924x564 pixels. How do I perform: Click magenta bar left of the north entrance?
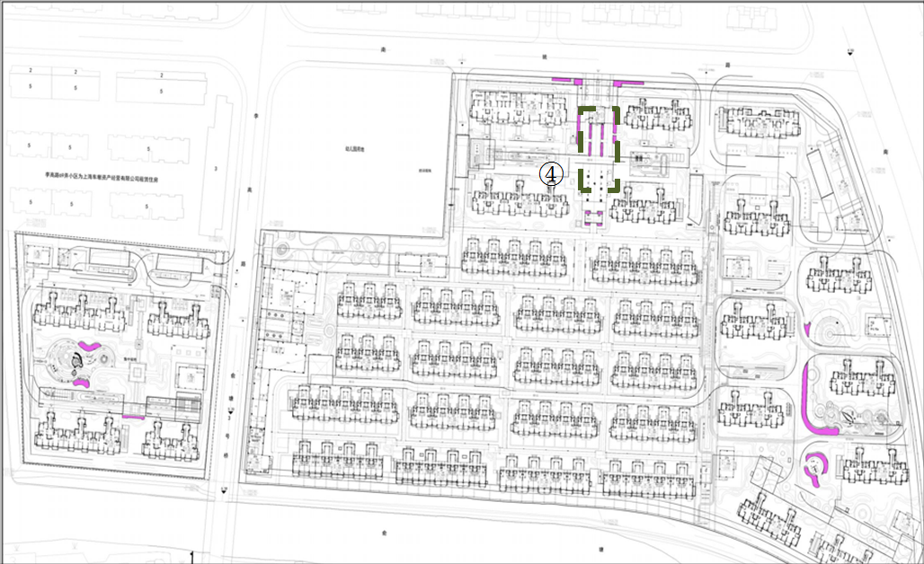(x=560, y=82)
